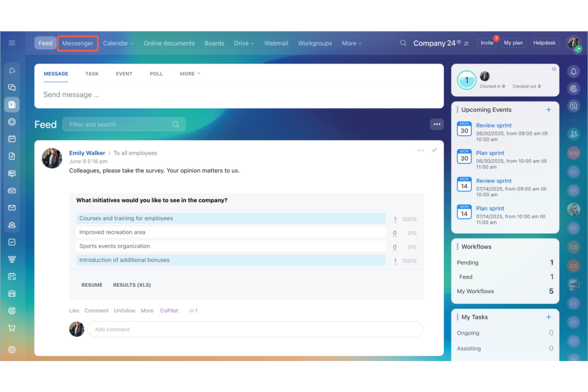Click the Invite button
The height and width of the screenshot is (392, 588).
487,42
